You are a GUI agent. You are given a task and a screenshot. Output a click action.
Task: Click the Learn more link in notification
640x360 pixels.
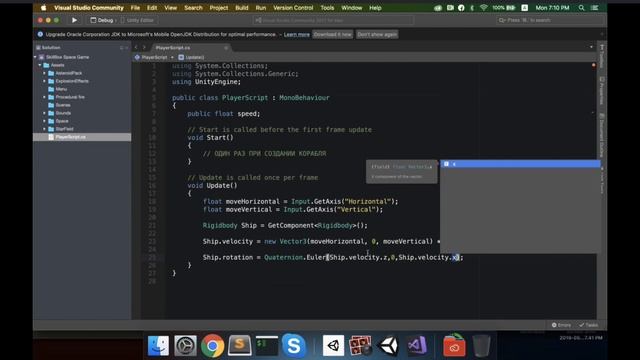coord(297,35)
